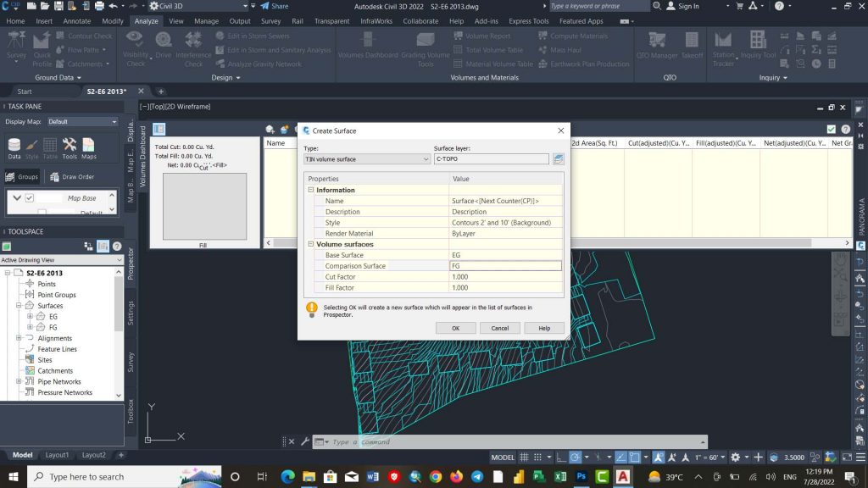Image resolution: width=868 pixels, height=488 pixels.
Task: Collapse the Volume surfaces property group
Action: click(310, 244)
